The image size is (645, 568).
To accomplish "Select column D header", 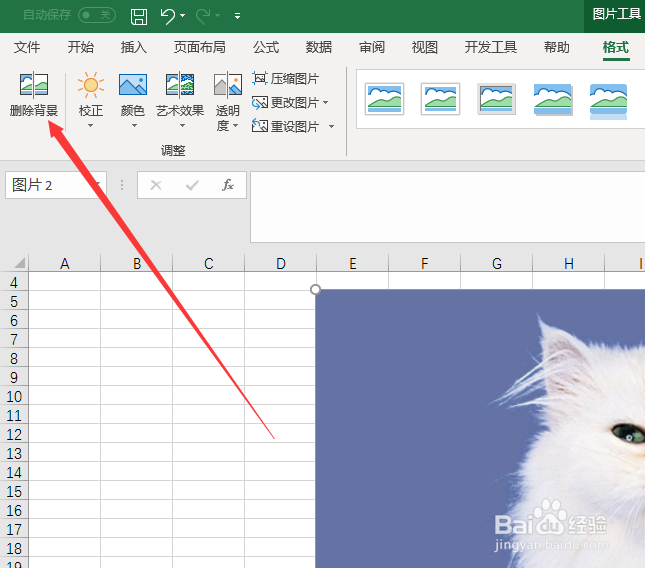I will [x=281, y=263].
